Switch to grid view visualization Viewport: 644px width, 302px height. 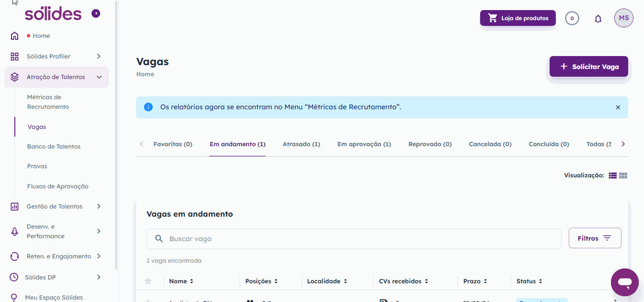(623, 176)
